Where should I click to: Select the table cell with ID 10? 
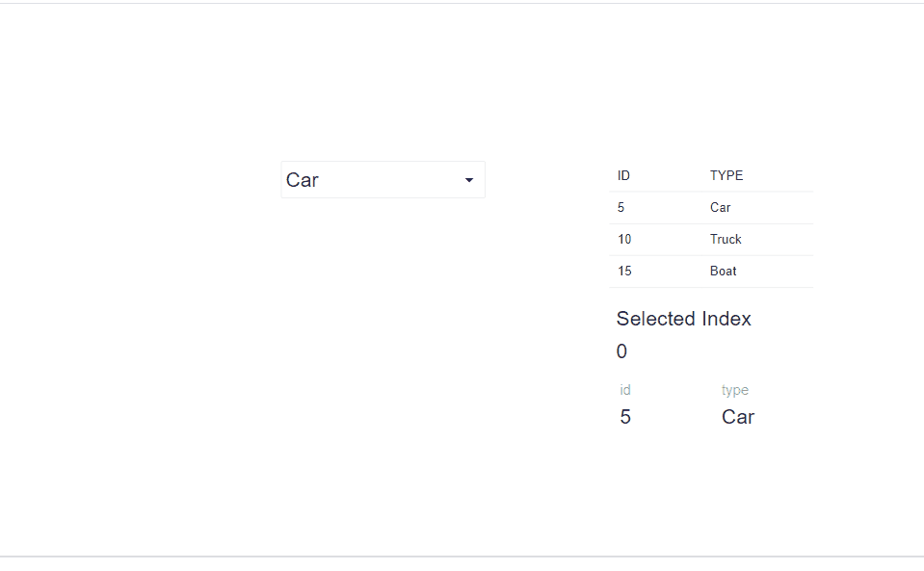tap(624, 240)
